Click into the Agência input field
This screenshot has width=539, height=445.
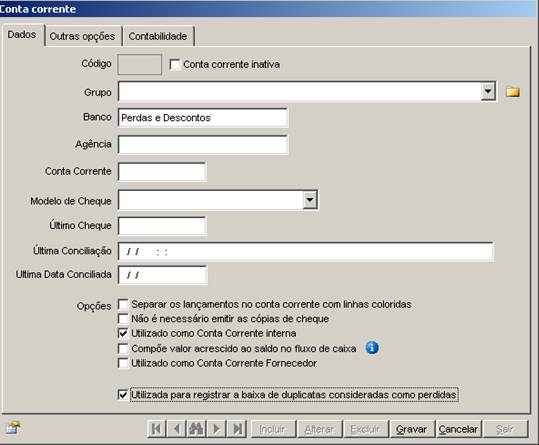203,144
